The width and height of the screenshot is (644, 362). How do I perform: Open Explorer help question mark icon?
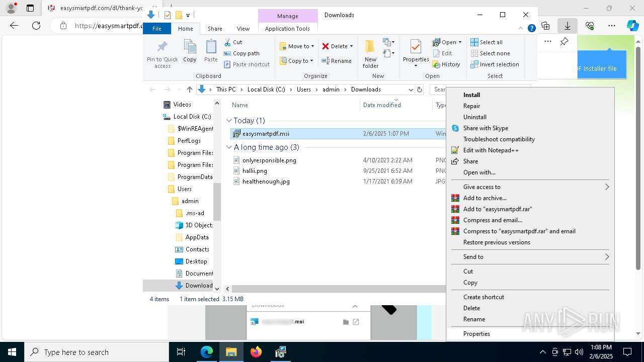(x=531, y=28)
